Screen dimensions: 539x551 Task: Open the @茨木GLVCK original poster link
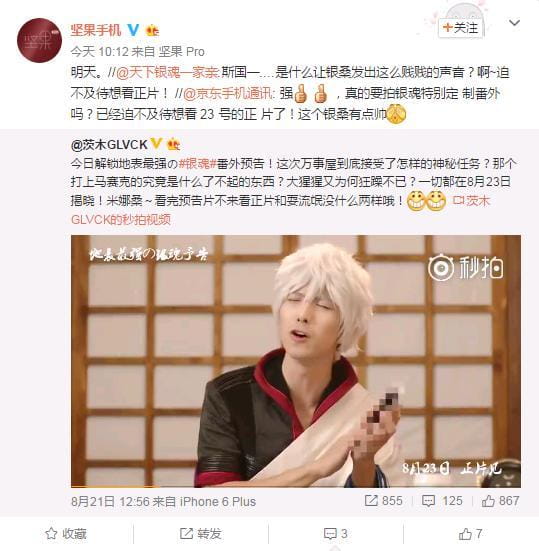click(x=109, y=144)
